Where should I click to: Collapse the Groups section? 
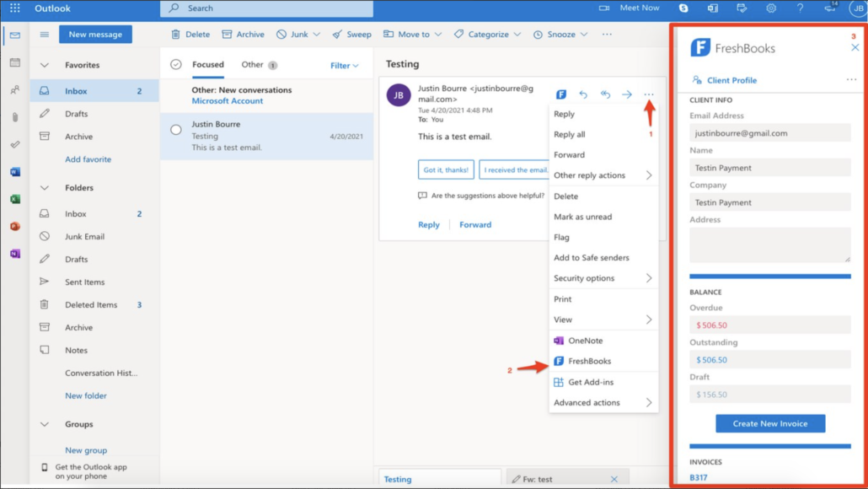(x=45, y=424)
